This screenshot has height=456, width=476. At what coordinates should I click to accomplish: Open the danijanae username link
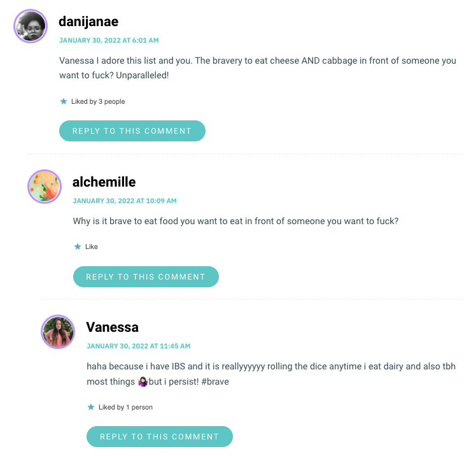click(x=88, y=22)
